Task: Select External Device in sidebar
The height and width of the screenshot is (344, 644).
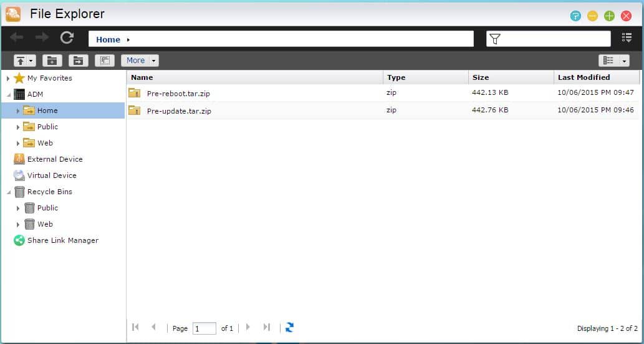Action: pos(55,159)
